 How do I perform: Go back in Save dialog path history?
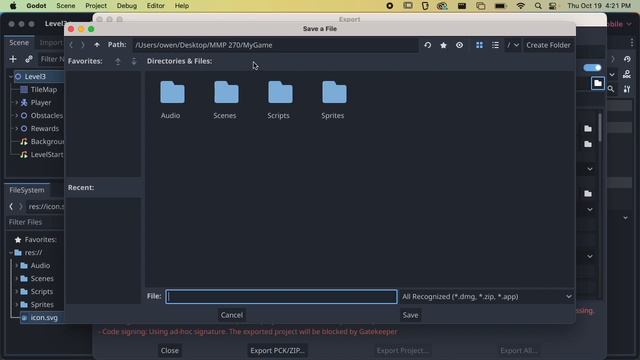71,45
